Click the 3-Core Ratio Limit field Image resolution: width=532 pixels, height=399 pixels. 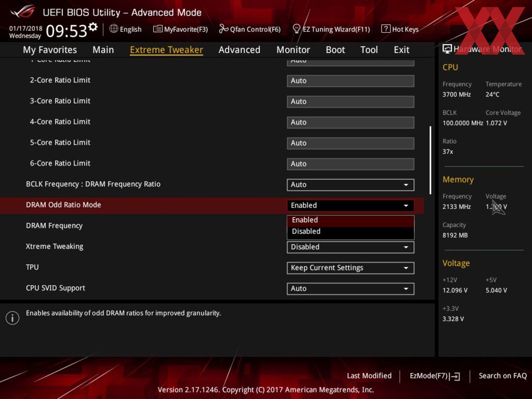(350, 102)
